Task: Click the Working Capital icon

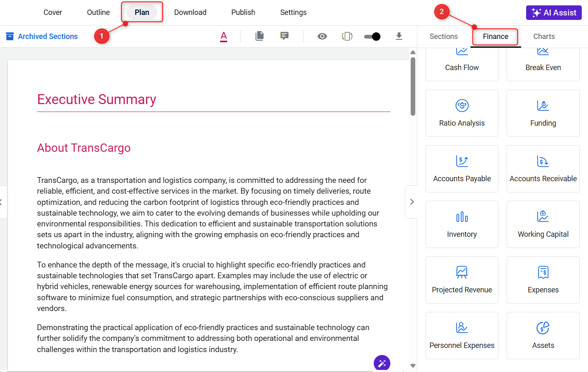Action: point(543,216)
